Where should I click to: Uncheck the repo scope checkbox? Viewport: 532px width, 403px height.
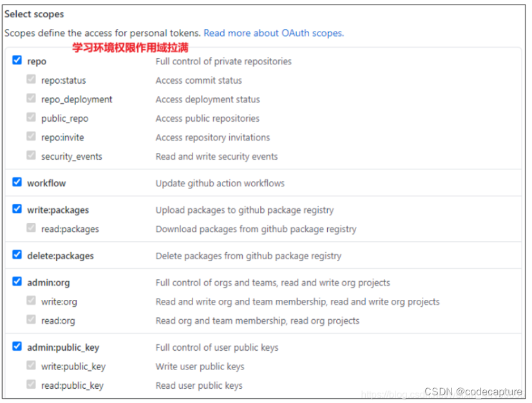click(17, 60)
